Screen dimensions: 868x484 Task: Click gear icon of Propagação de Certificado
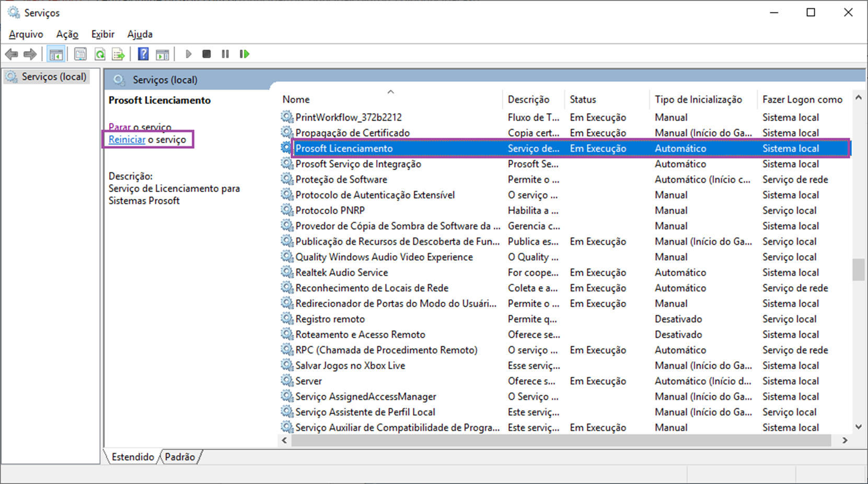click(x=287, y=132)
